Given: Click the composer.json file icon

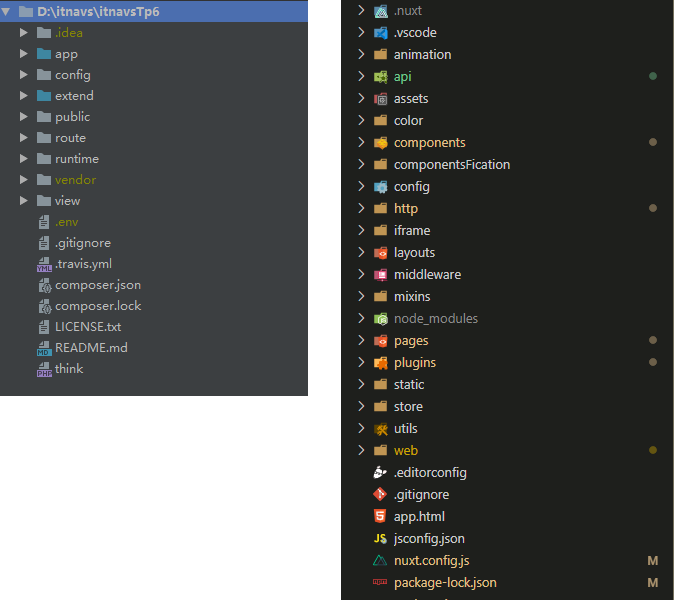Looking at the screenshot, I should [x=45, y=285].
